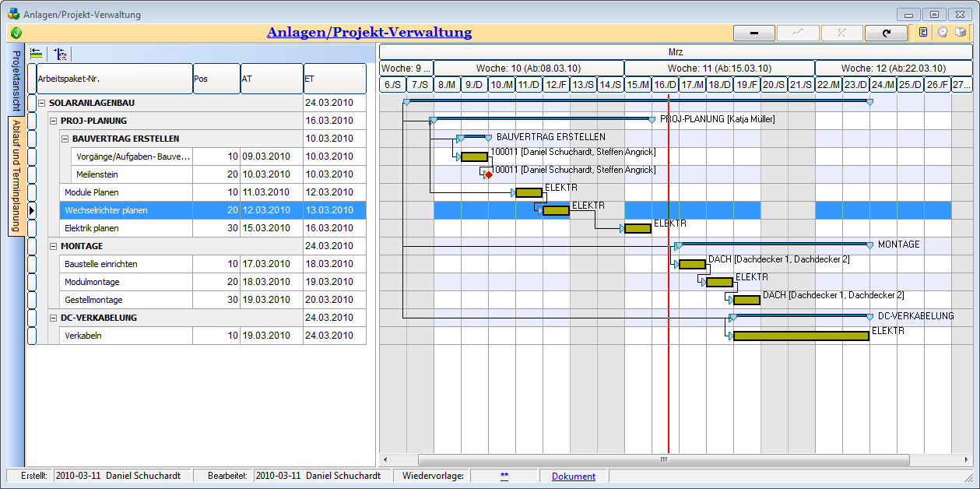Click the minus (delete record) toolbar button

(x=753, y=33)
